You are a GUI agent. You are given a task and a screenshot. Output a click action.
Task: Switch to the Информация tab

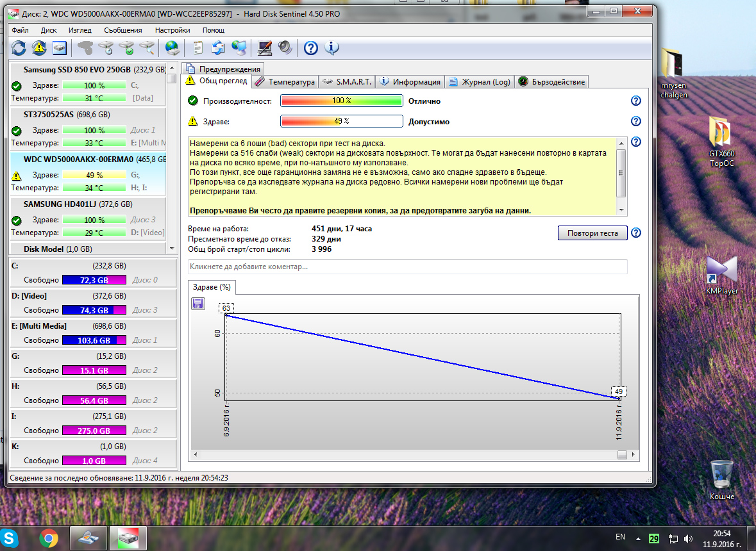coord(410,82)
